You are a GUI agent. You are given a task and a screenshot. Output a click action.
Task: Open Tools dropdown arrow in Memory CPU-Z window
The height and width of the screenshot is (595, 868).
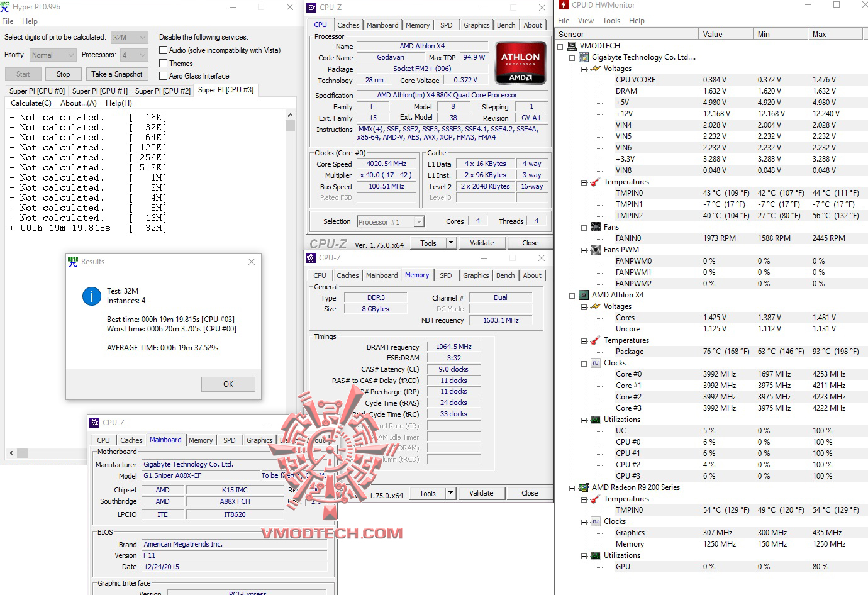pos(450,493)
